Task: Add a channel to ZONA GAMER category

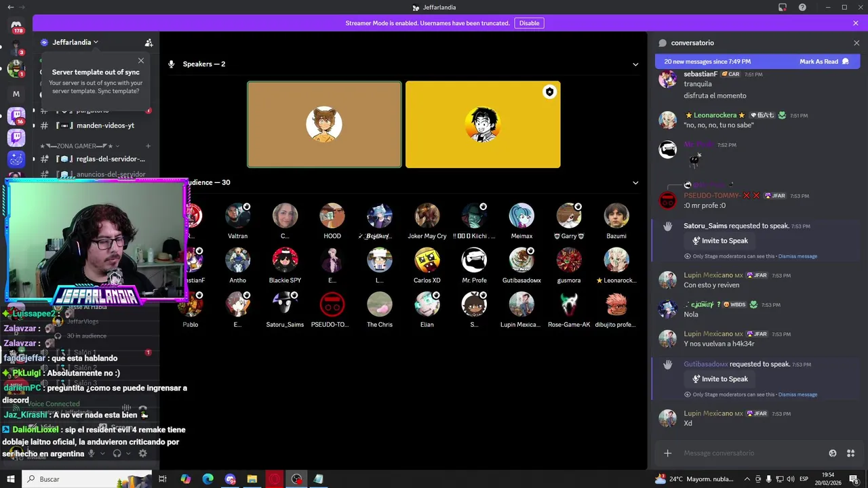Action: coord(149,146)
